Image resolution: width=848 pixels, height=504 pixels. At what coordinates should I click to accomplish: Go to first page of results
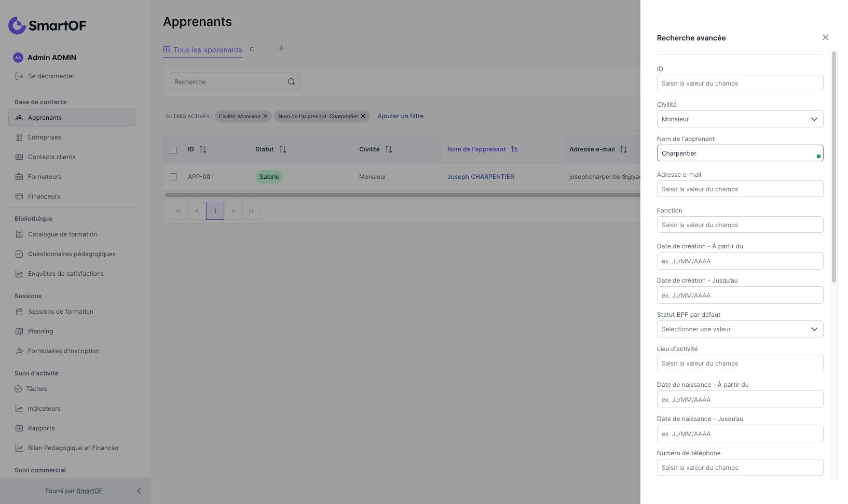pyautogui.click(x=179, y=211)
